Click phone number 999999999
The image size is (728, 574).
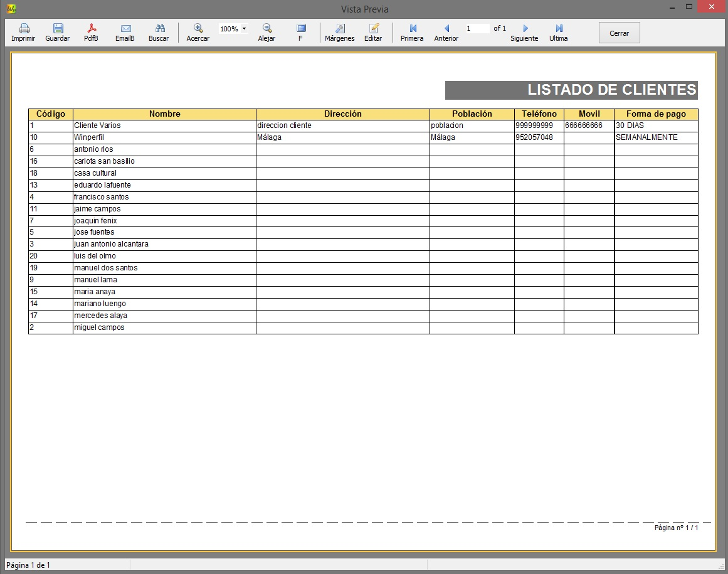click(x=534, y=126)
